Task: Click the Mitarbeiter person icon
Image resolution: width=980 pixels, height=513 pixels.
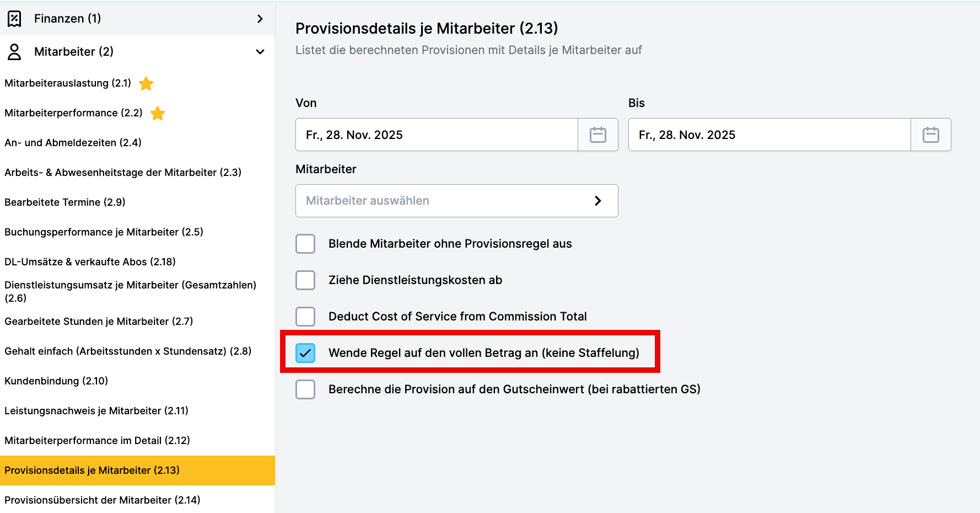Action: tap(14, 52)
